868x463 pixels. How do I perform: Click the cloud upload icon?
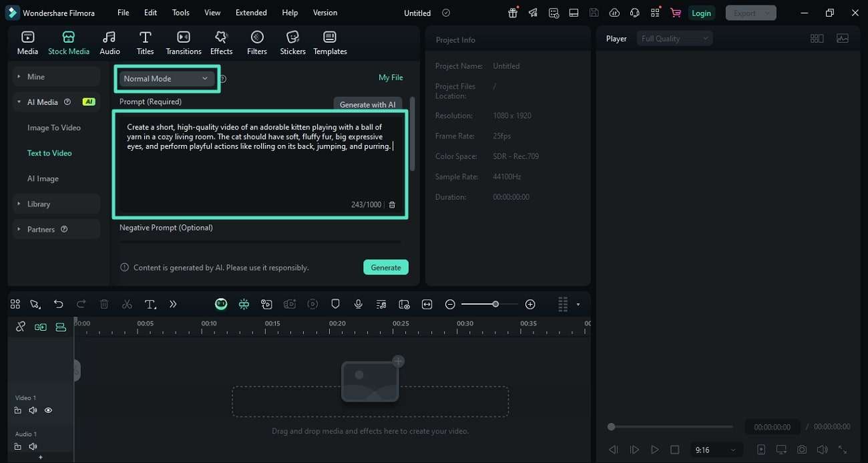tap(614, 13)
